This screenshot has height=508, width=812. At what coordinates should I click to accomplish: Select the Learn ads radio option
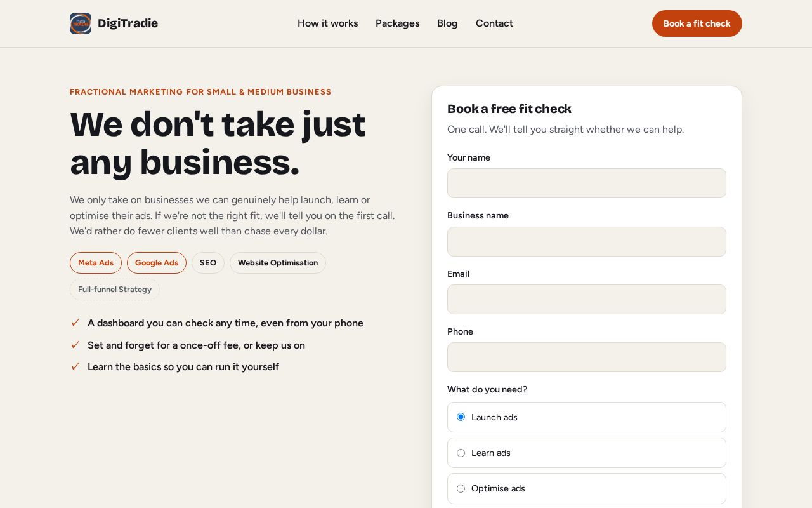[x=461, y=453]
